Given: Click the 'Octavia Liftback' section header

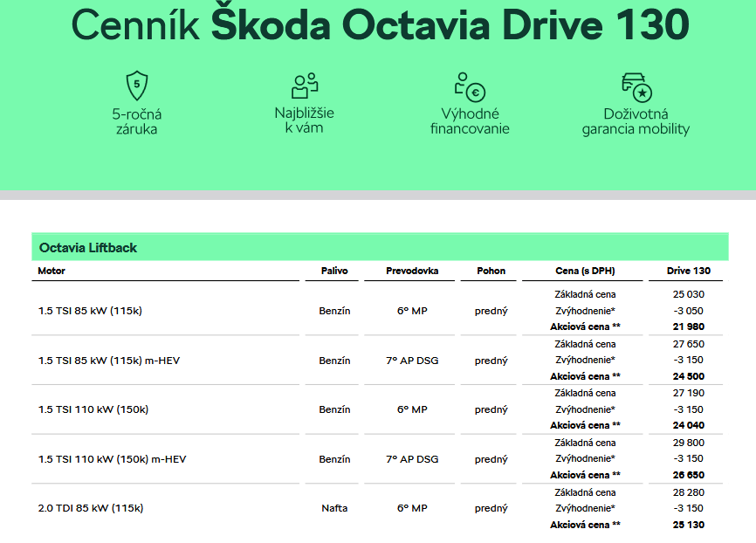Looking at the screenshot, I should pos(380,247).
